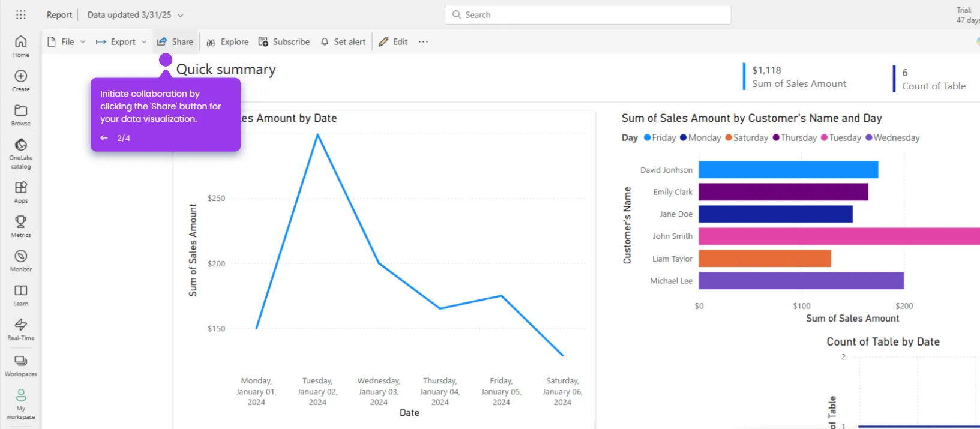
Task: Click the Share button
Action: click(x=175, y=42)
